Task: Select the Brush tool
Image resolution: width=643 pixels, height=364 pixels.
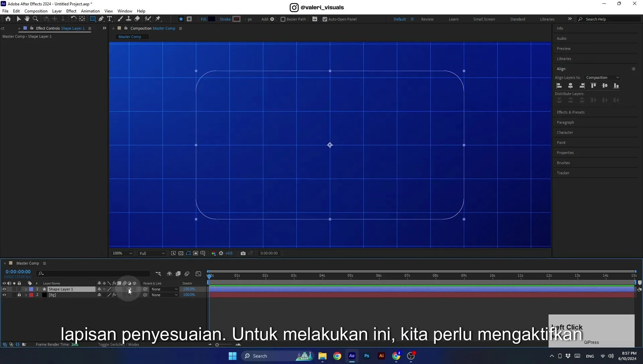Action: [120, 19]
